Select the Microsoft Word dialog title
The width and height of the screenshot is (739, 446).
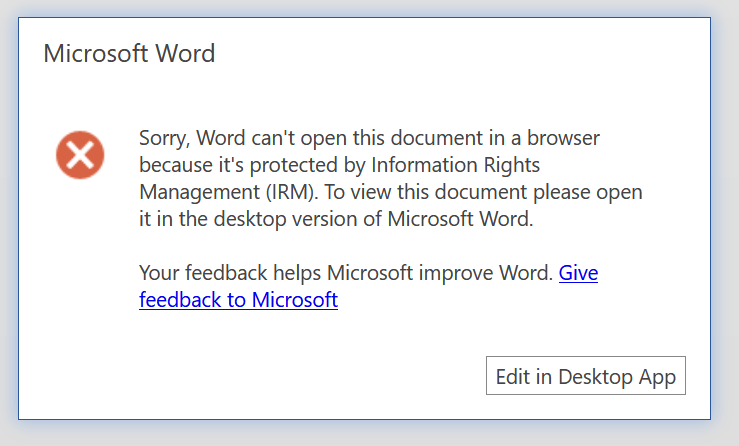point(129,53)
